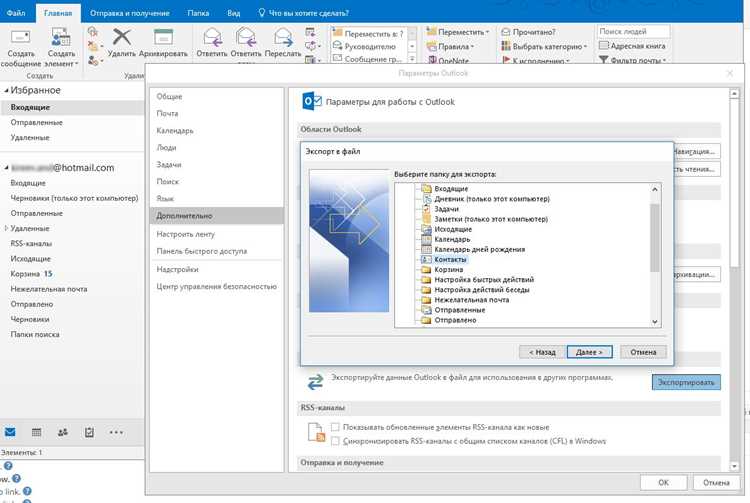Image resolution: width=750 pixels, height=503 pixels.
Task: Click the Archive (Архивировать) icon
Action: [163, 37]
